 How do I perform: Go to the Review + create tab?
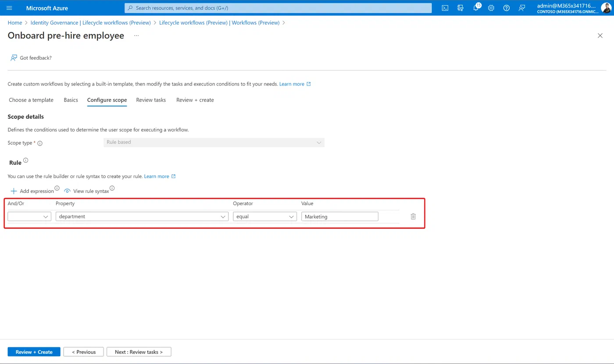pos(195,100)
